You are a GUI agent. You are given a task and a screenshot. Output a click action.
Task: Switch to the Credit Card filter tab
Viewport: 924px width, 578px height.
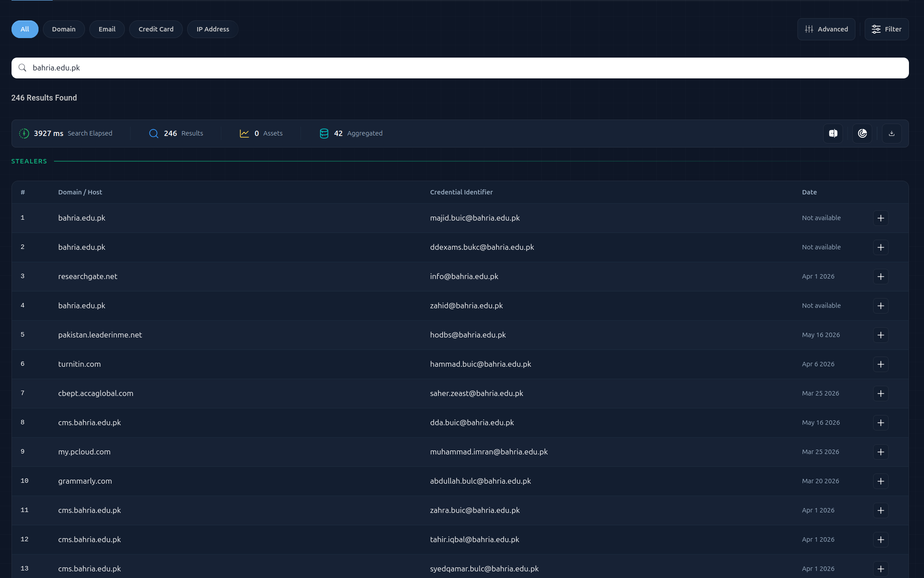156,29
